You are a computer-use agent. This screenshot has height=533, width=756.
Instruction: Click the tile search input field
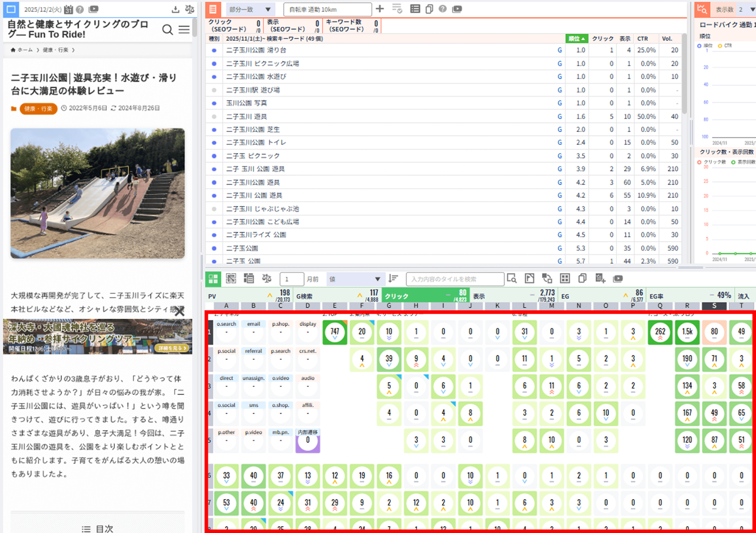click(455, 279)
